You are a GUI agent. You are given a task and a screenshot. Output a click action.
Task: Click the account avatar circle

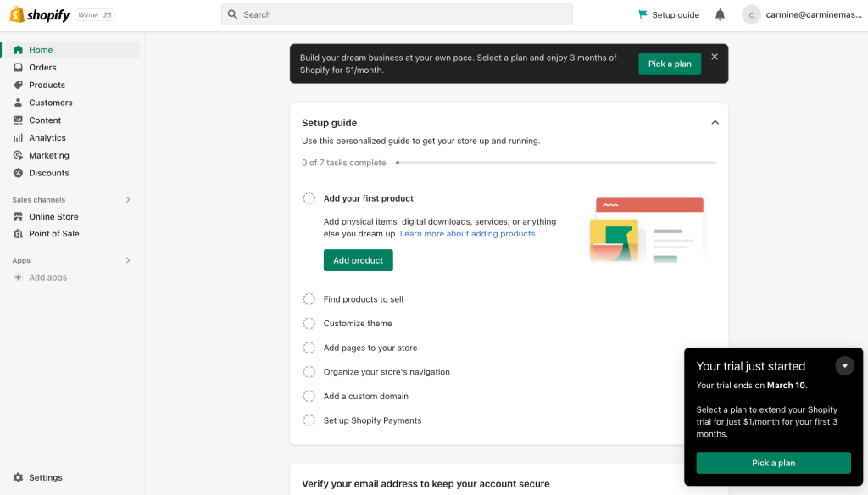[x=751, y=15]
